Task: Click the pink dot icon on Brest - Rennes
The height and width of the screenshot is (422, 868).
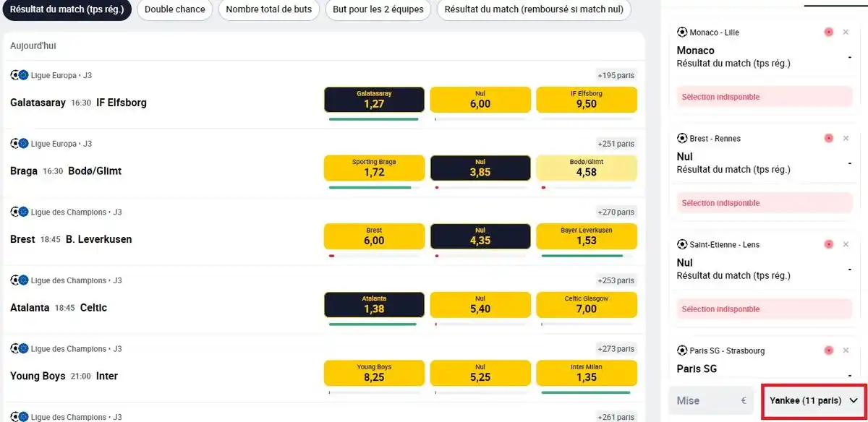Action: click(x=828, y=138)
